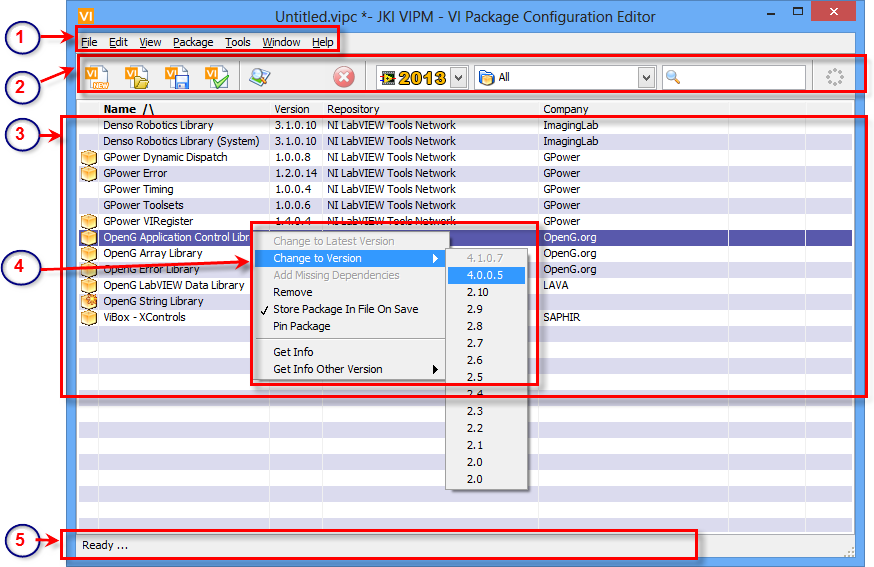The height and width of the screenshot is (567, 874).
Task: Toggle Store Package In File On Save
Action: 345,309
